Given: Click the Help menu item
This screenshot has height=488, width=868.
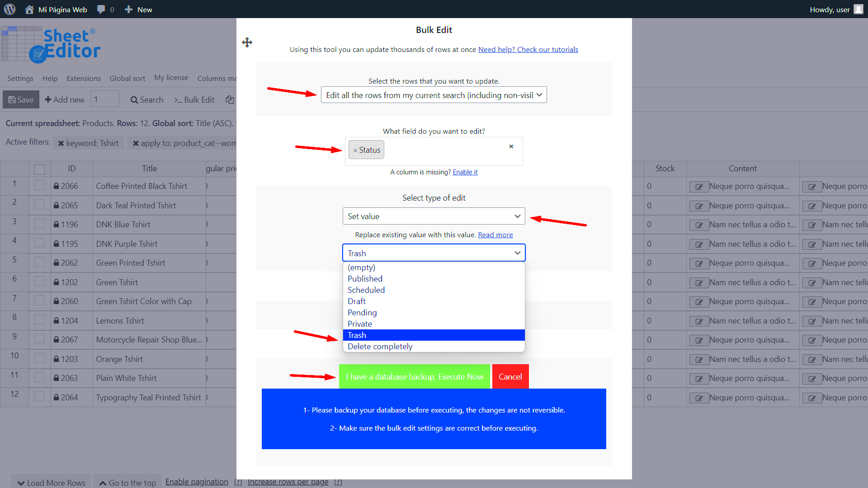Looking at the screenshot, I should pos(49,78).
